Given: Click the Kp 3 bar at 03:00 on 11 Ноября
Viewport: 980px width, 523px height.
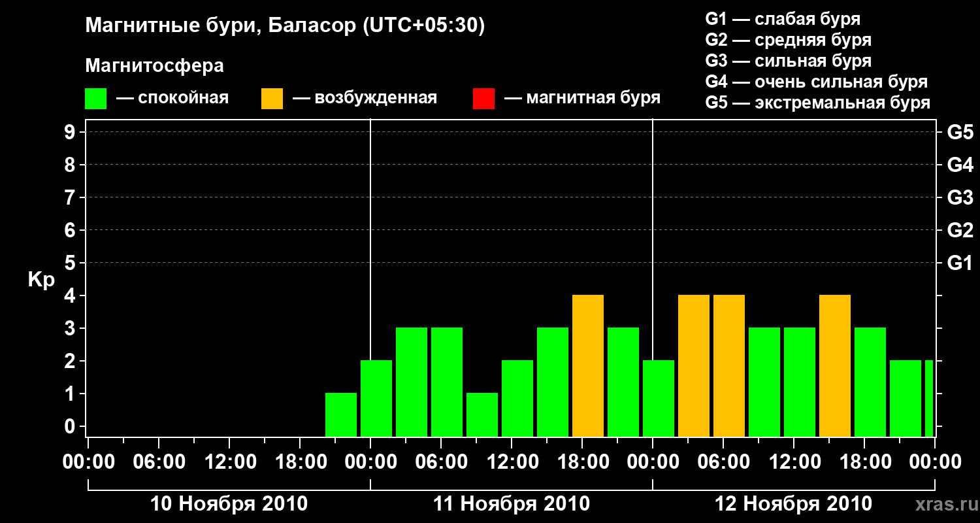Looking at the screenshot, I should tap(412, 382).
